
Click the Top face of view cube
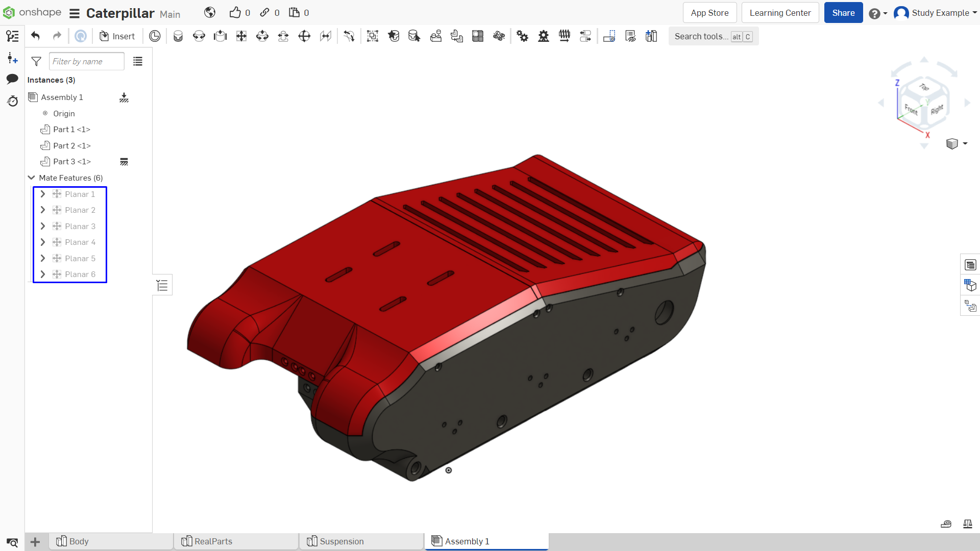924,87
